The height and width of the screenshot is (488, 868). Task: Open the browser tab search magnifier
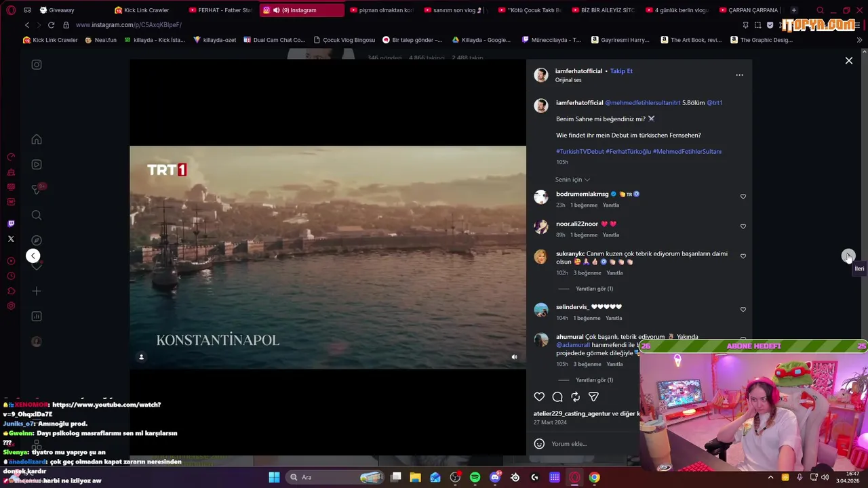pos(820,10)
